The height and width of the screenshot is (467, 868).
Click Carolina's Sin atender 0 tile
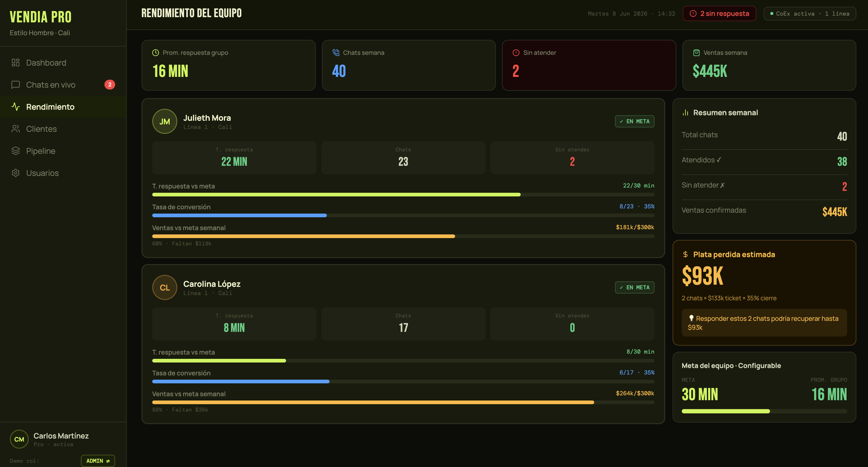(x=572, y=324)
